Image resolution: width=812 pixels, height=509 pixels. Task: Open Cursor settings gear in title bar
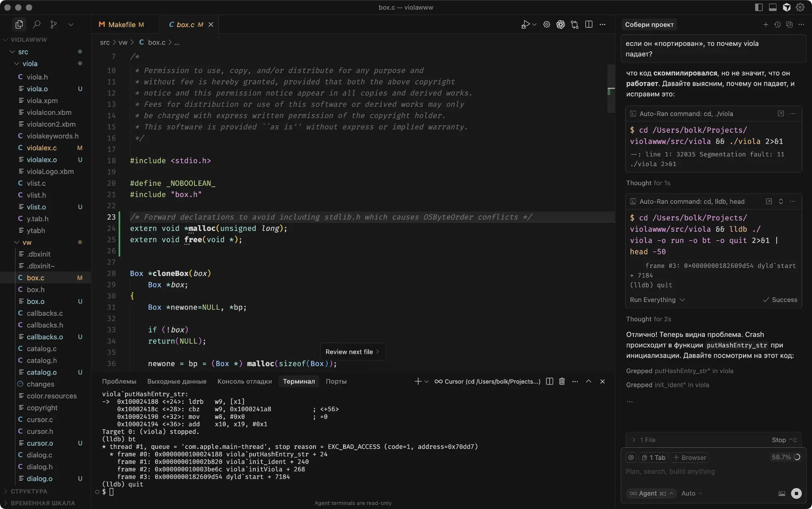[800, 7]
